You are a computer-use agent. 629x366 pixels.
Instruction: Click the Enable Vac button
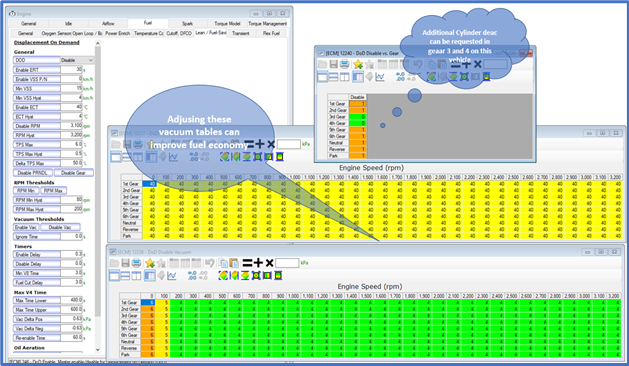[26, 227]
